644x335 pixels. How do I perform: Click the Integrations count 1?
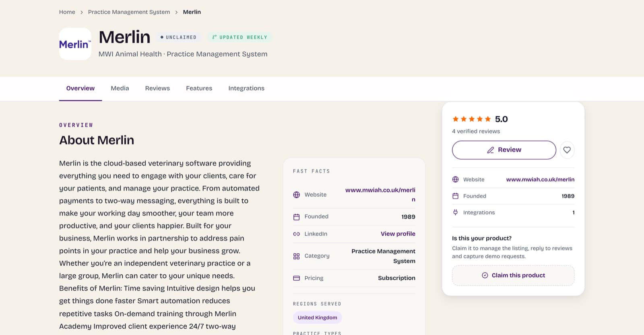[573, 212]
